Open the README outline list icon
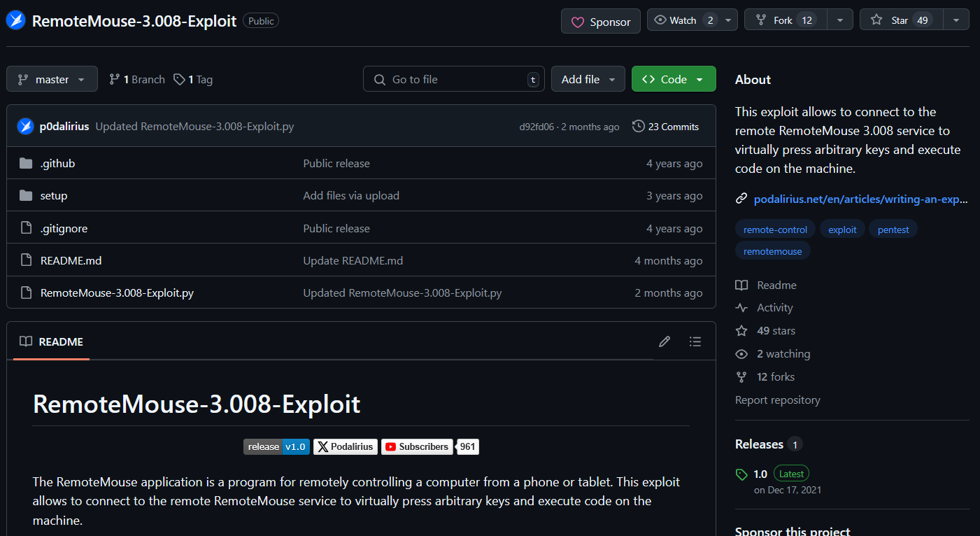Image resolution: width=980 pixels, height=536 pixels. [695, 341]
